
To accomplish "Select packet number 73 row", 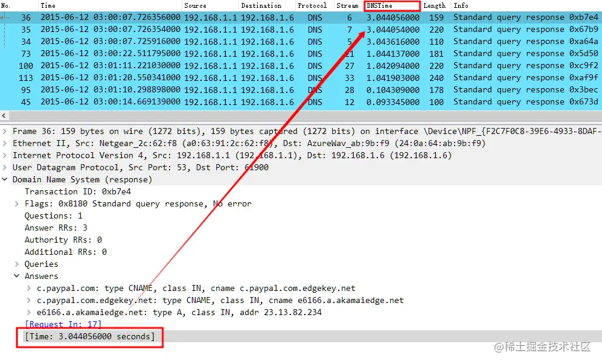I will tap(301, 54).
